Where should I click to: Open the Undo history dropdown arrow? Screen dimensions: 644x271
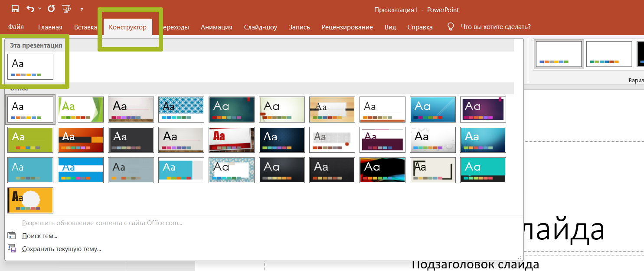(39, 9)
